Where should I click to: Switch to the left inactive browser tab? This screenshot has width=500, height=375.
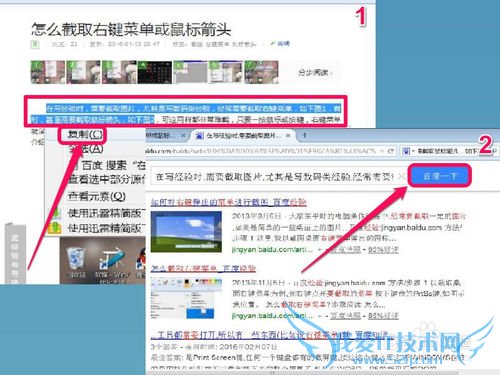[x=162, y=136]
